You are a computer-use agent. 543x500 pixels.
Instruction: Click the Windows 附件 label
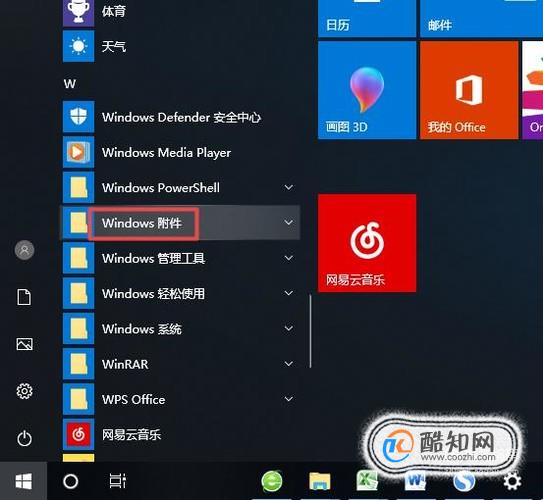point(142,223)
